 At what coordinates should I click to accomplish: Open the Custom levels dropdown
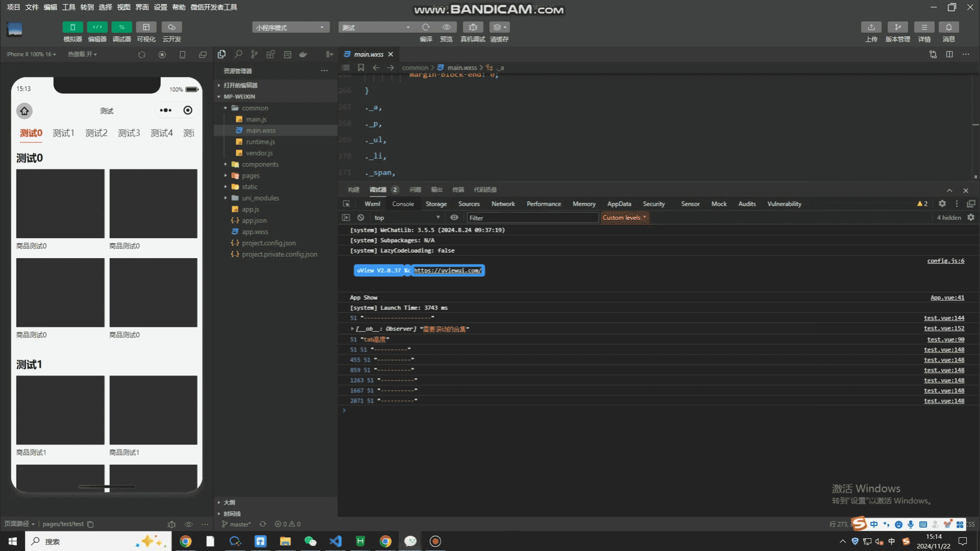coord(624,217)
